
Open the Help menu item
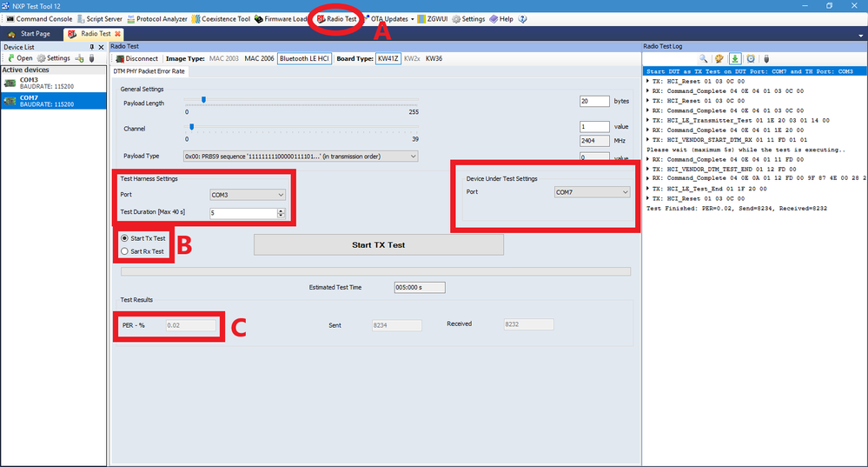pos(501,19)
